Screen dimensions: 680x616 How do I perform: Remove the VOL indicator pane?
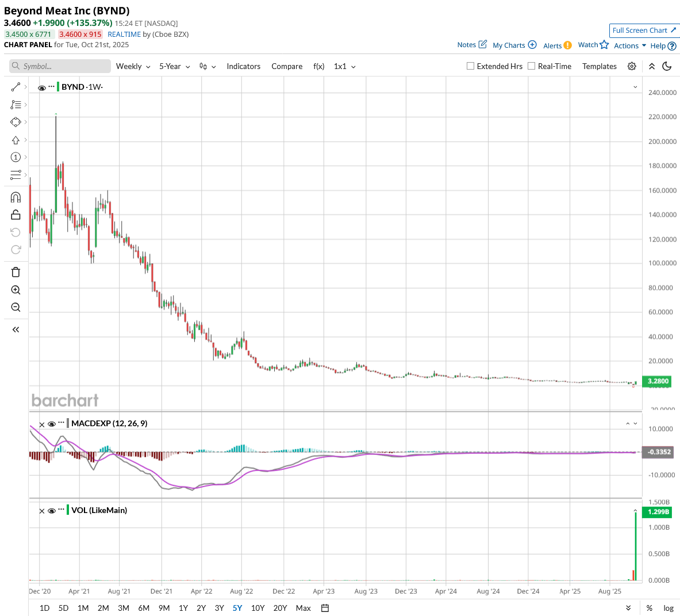[41, 511]
